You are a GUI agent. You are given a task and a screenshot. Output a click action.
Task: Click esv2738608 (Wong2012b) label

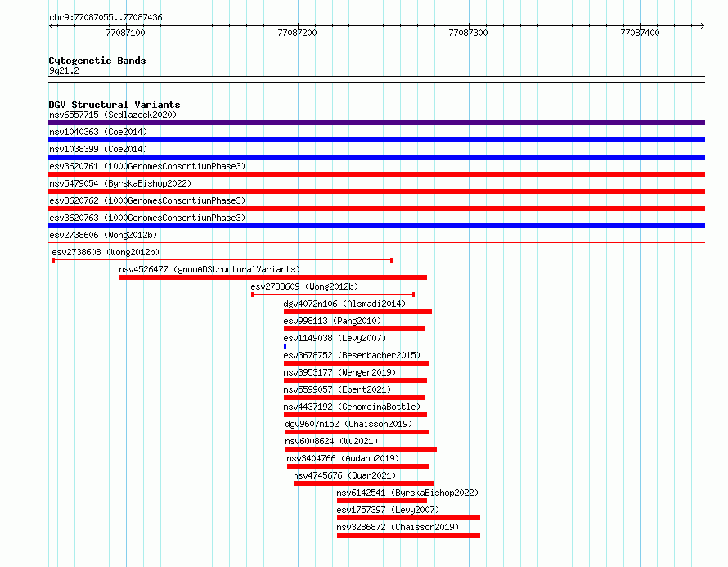(106, 252)
